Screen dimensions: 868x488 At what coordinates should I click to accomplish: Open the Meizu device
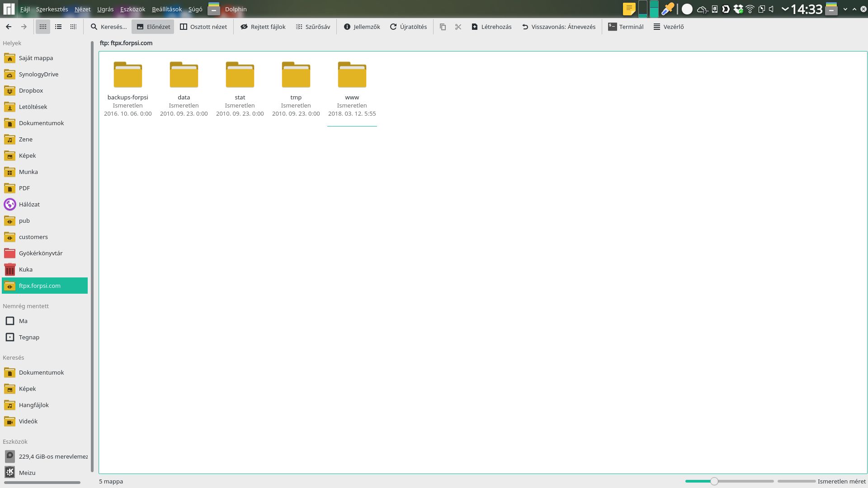click(x=45, y=473)
